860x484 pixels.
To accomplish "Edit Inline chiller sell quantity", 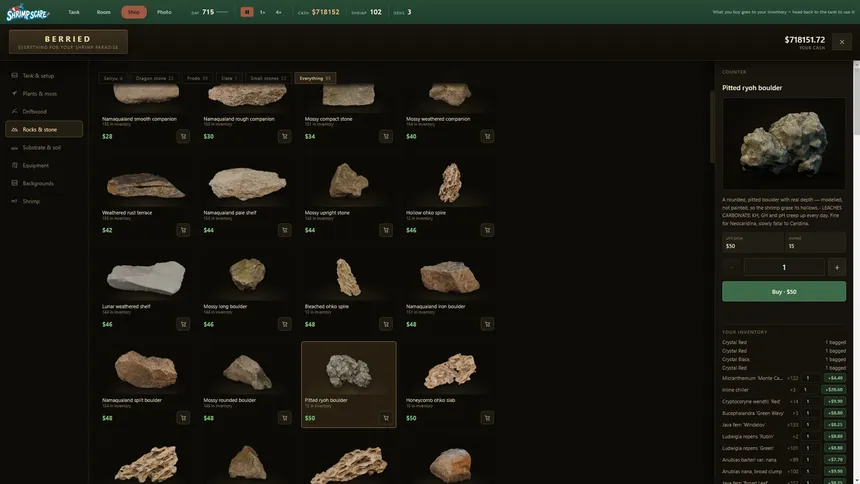I will click(x=809, y=390).
